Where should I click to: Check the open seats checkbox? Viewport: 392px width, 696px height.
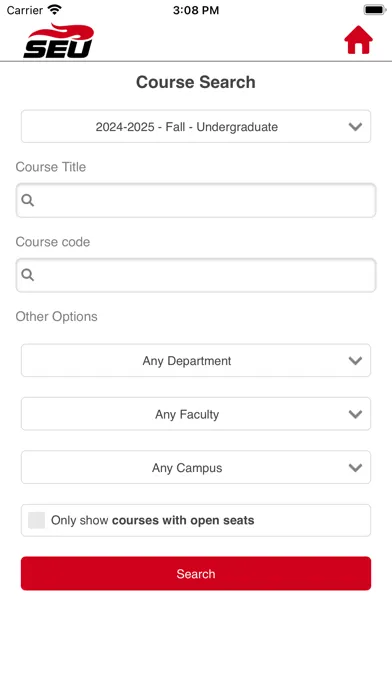(x=36, y=520)
